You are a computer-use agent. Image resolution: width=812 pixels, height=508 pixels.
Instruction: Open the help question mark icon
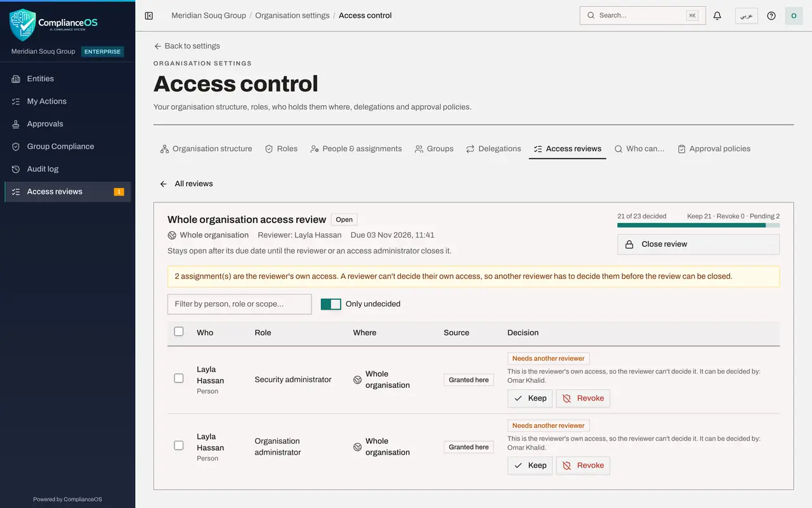point(771,15)
